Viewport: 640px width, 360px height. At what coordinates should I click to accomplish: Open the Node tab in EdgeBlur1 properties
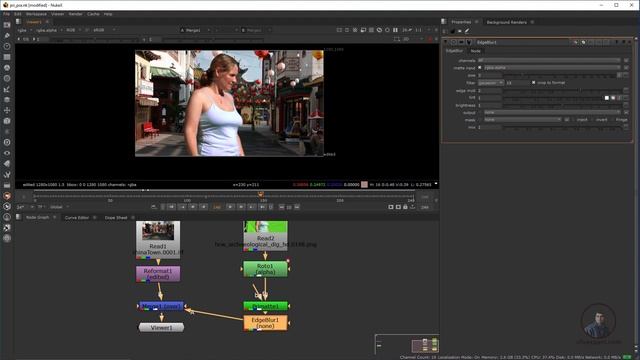(x=476, y=51)
